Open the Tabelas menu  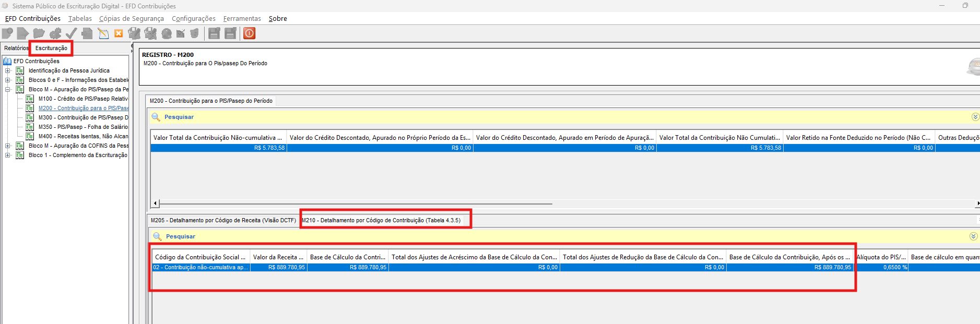pos(80,19)
